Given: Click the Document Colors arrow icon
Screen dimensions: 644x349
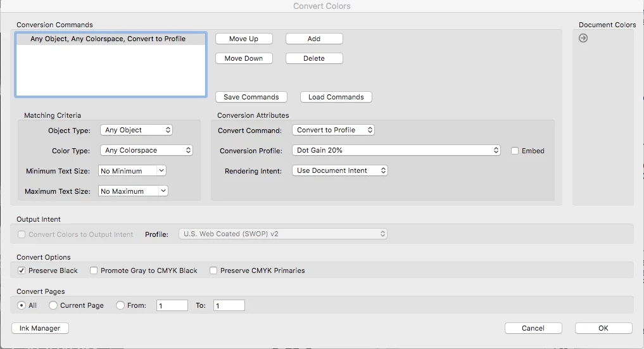Looking at the screenshot, I should (x=583, y=38).
